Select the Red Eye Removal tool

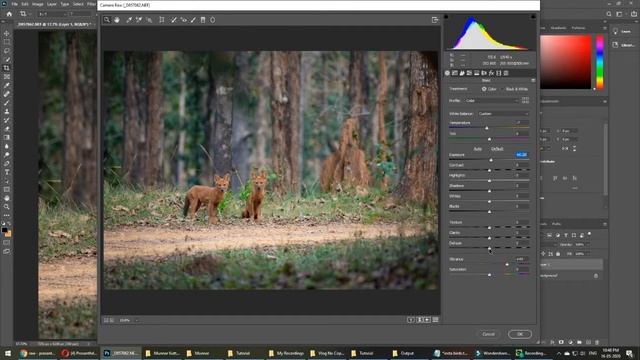click(x=183, y=20)
